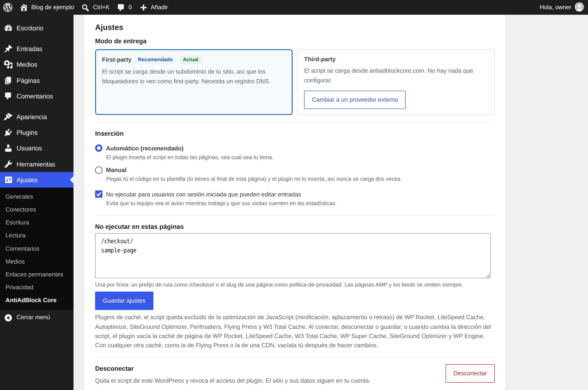The height and width of the screenshot is (390, 588).
Task: Click the Guardar ajustes button
Action: click(124, 301)
